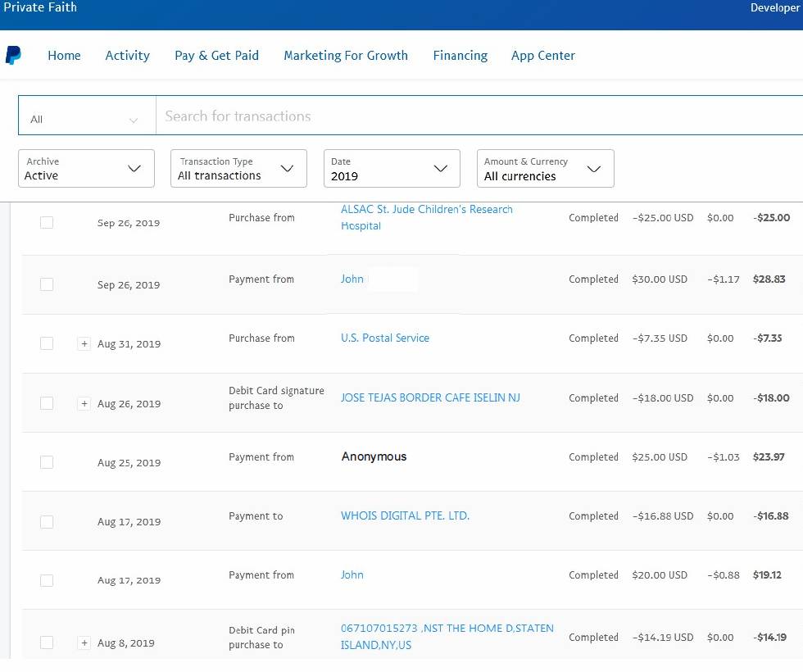
Task: Focus the Search for transactions field
Action: pyautogui.click(x=479, y=116)
